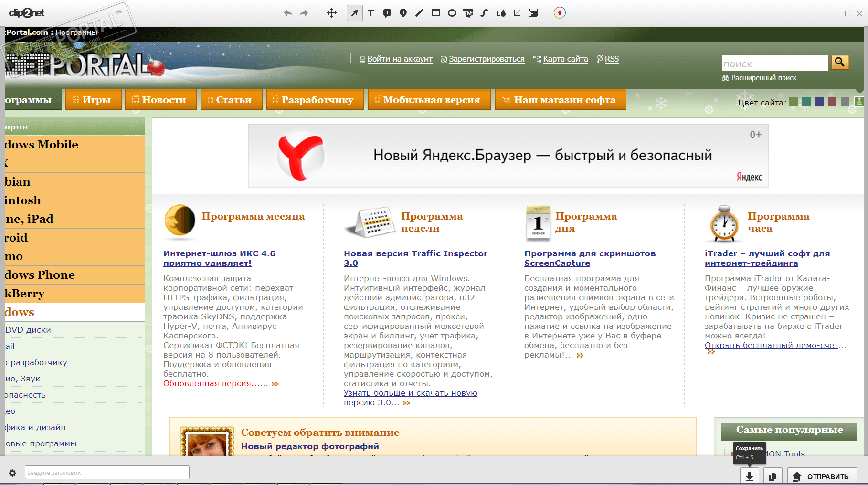This screenshot has width=868, height=485.
Task: Open the Статьи menu tab
Action: (x=232, y=100)
